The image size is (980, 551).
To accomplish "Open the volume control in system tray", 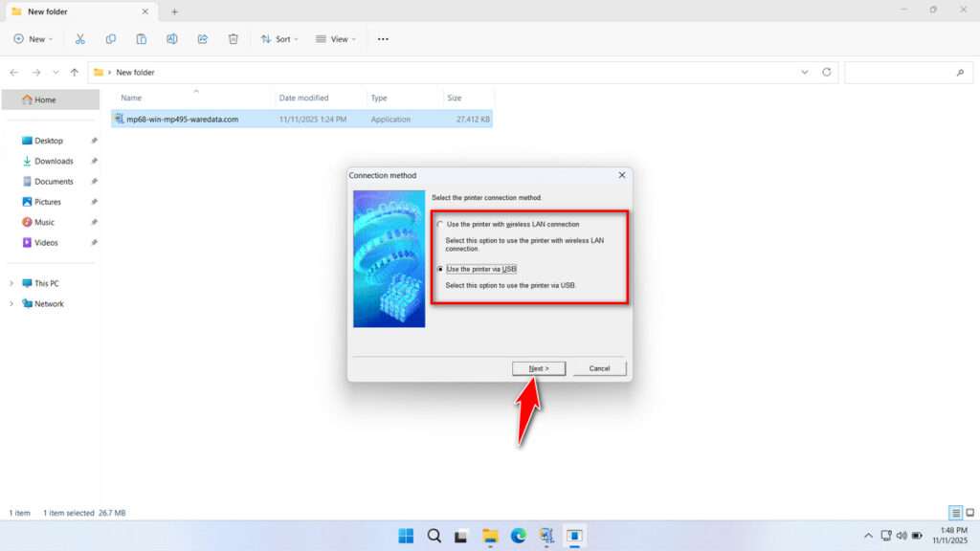I will [x=901, y=536].
